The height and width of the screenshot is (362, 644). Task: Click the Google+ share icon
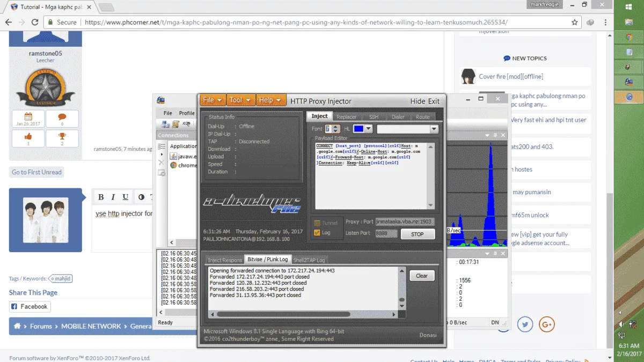pyautogui.click(x=547, y=324)
